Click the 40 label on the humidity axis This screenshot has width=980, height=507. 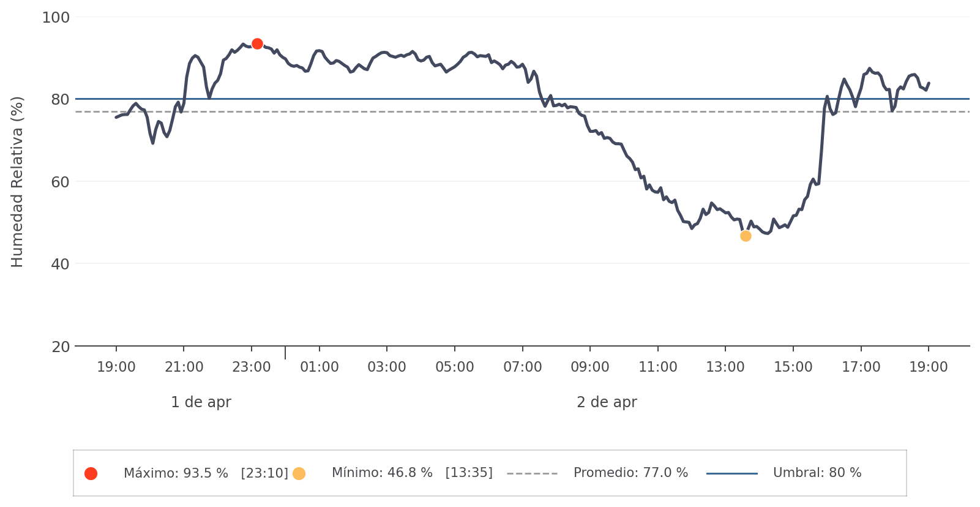[x=60, y=264]
